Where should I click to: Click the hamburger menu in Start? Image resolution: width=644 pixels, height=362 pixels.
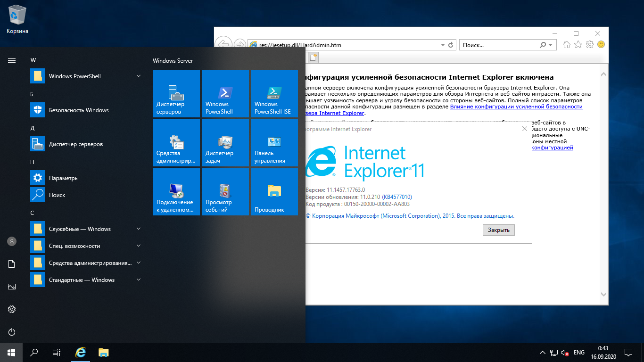(12, 60)
